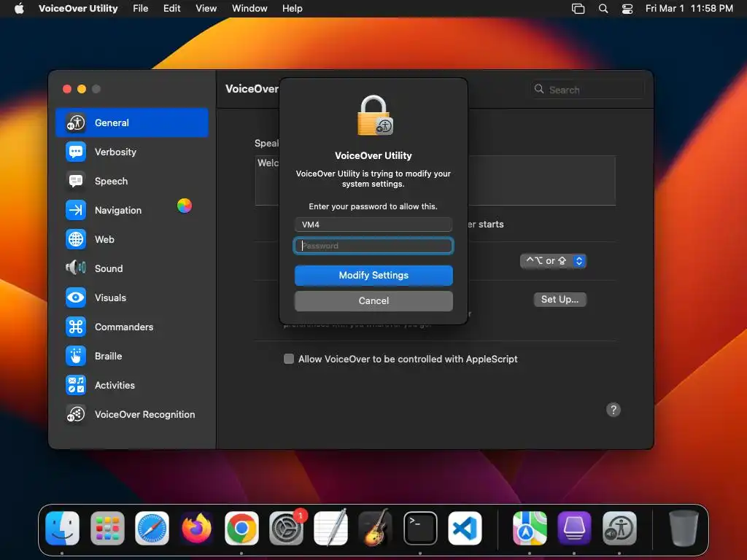
Task: Click the help question mark button
Action: coord(613,410)
